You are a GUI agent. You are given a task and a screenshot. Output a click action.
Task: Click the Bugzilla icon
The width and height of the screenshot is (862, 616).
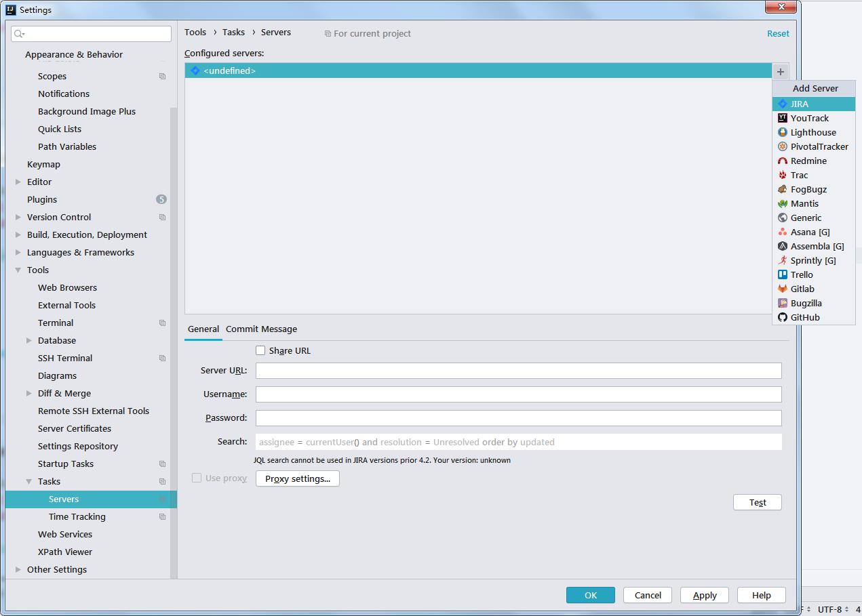[x=783, y=303]
